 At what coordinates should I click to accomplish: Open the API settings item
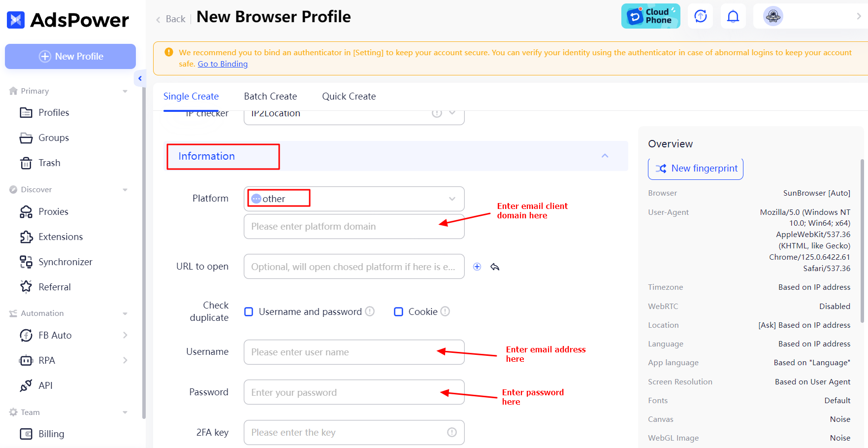(45, 385)
